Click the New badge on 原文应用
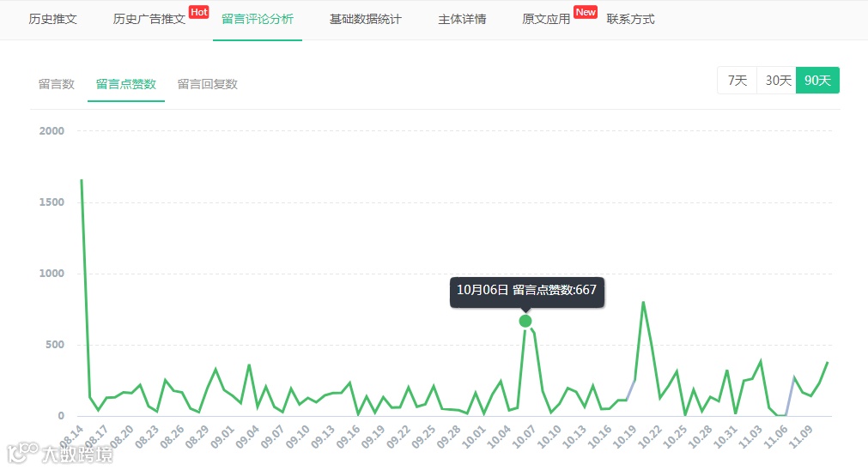This screenshot has width=868, height=470. click(x=586, y=12)
